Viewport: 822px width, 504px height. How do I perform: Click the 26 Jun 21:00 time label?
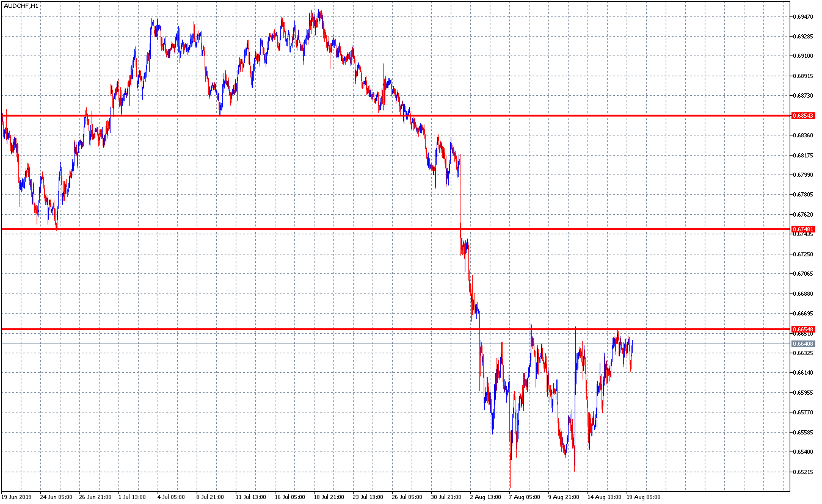click(x=95, y=497)
